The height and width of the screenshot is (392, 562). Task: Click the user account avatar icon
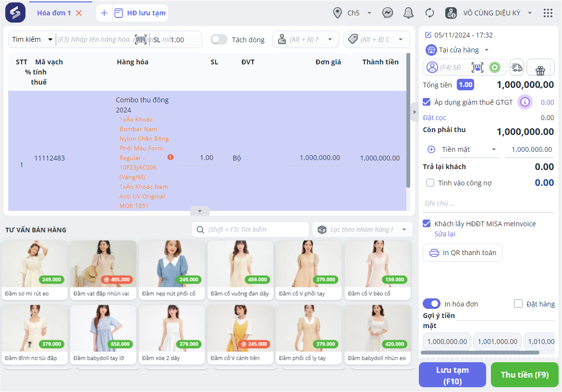451,13
